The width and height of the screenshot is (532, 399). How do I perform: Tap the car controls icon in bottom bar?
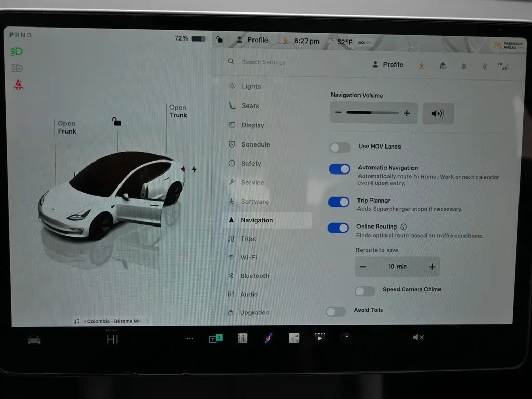(x=34, y=340)
